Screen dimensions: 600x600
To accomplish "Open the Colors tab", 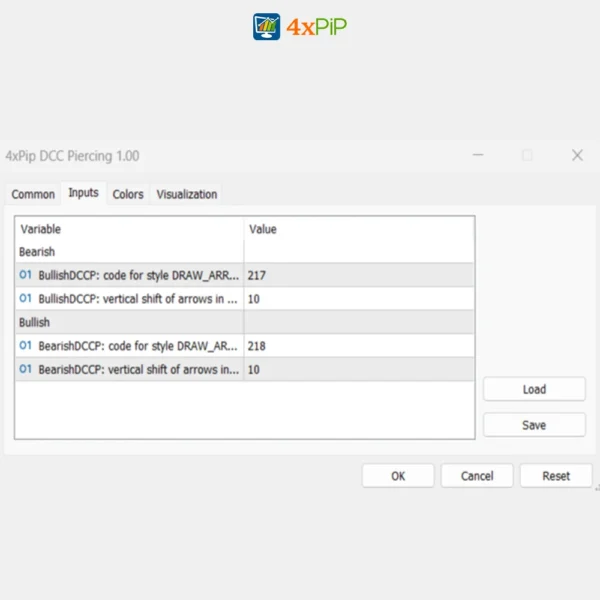I will click(x=128, y=194).
